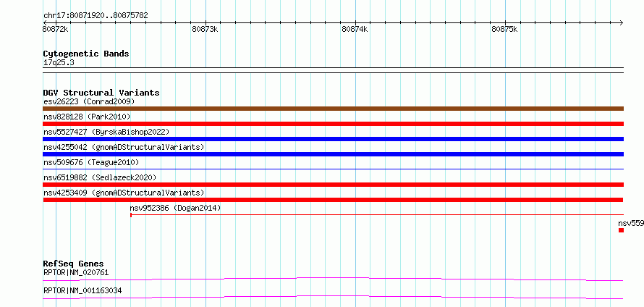The image size is (644, 307).
Task: Click the nsv828128 (Park2010) label
Action: [87, 117]
